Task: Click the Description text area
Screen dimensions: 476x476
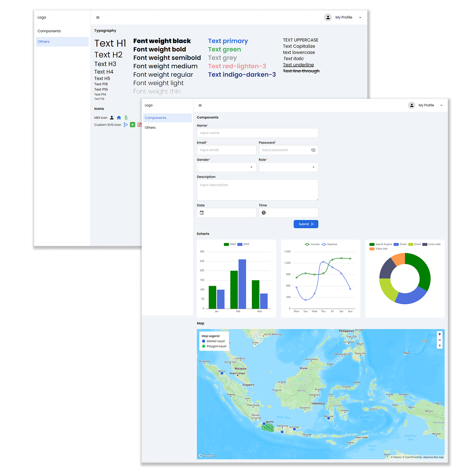Action: pos(257,190)
